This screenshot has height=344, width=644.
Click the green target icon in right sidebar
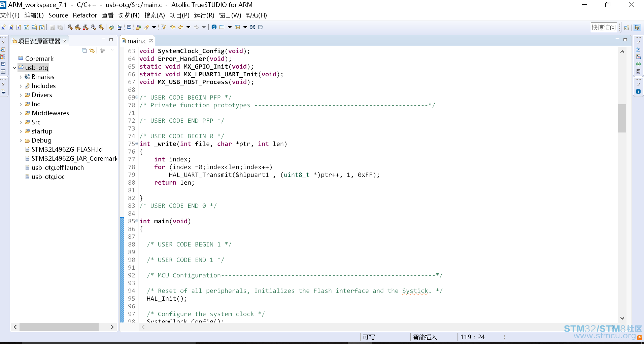click(x=638, y=64)
